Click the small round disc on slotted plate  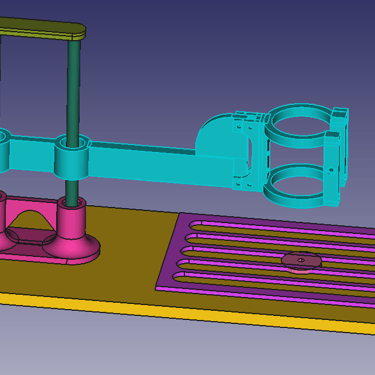coord(302,262)
